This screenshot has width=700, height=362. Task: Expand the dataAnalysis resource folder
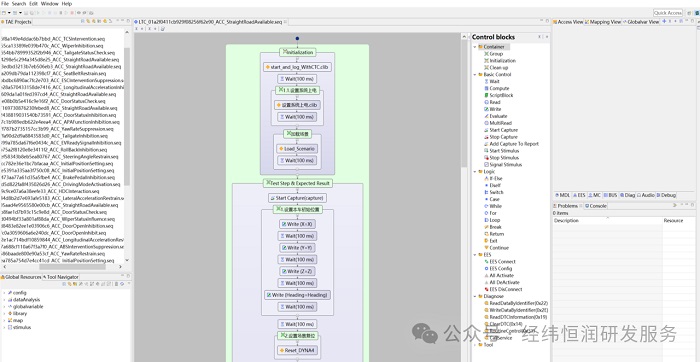4,300
